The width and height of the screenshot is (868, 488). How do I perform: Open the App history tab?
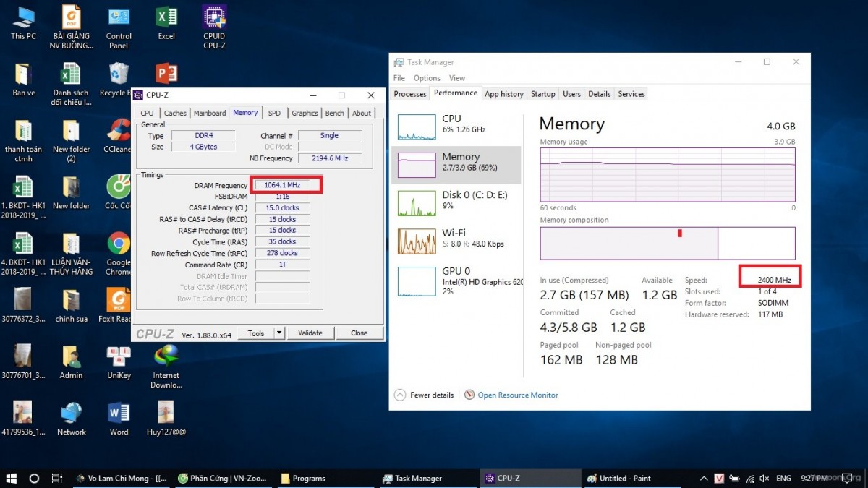tap(504, 94)
